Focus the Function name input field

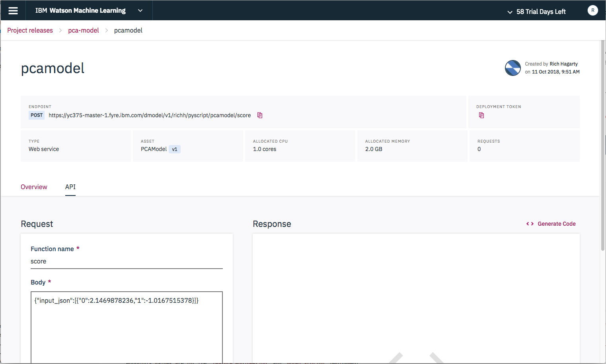[127, 261]
